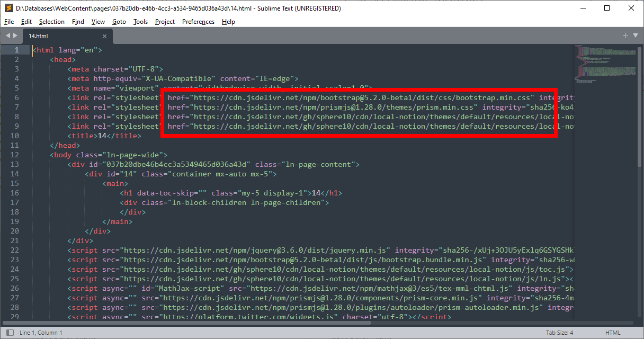Click line number 16 in the gutter
Image resolution: width=644 pixels, height=339 pixels.
tap(14, 193)
